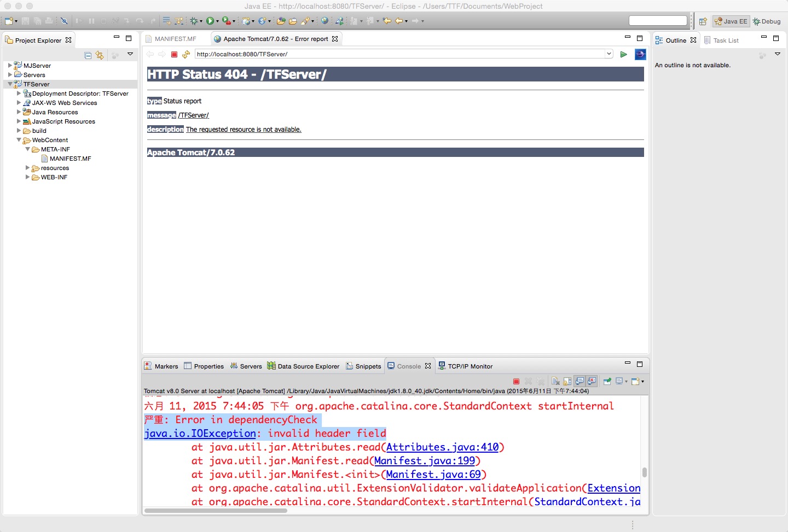Screen dimensions: 788x532
Task: Toggle Show Console on Standard Error
Action: coord(592,381)
